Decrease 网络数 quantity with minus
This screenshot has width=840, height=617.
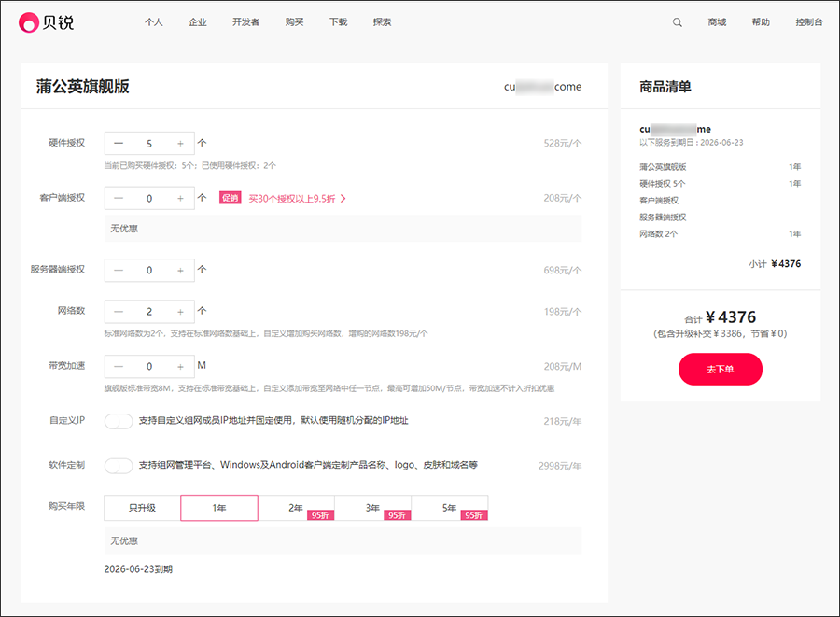119,312
